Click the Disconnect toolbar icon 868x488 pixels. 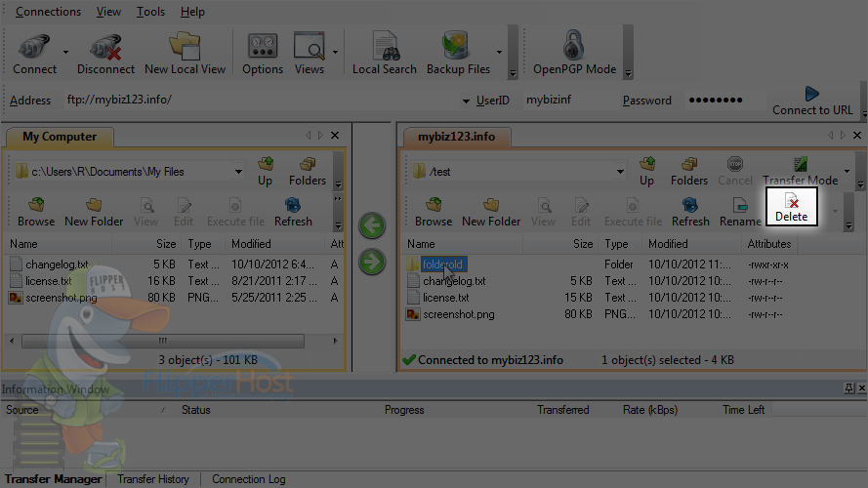click(105, 54)
